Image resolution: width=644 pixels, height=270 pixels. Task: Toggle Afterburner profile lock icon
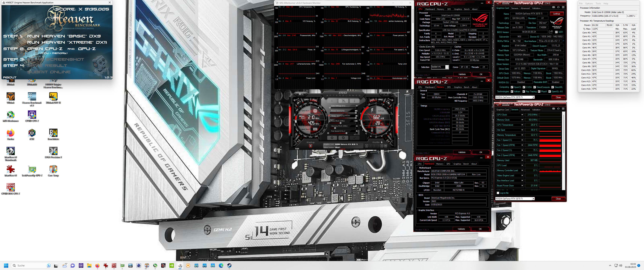382,142
